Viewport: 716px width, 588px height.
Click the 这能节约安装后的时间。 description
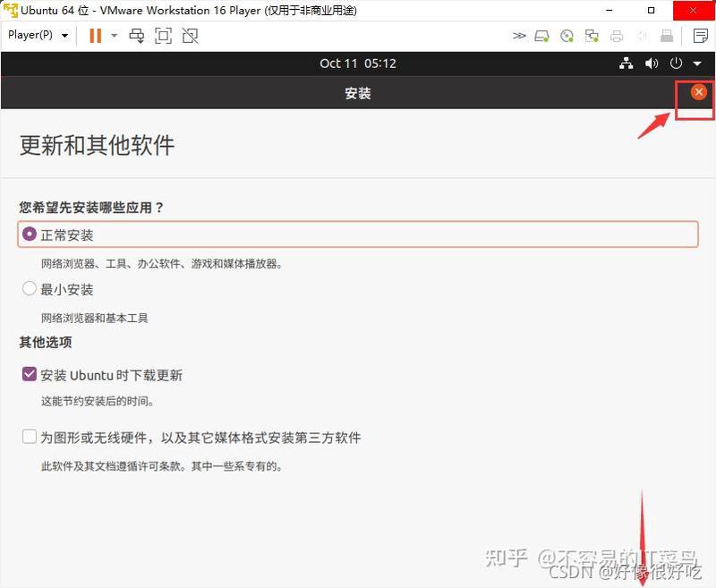click(98, 401)
